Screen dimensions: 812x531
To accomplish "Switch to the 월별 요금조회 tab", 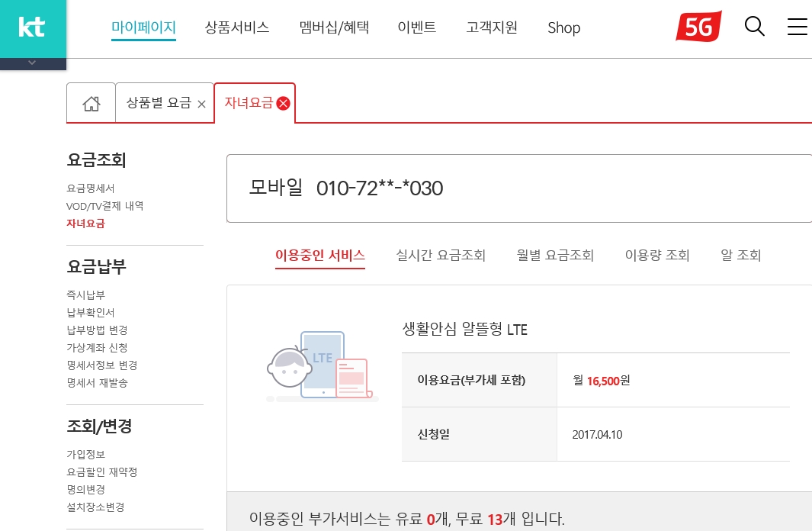I will (555, 256).
